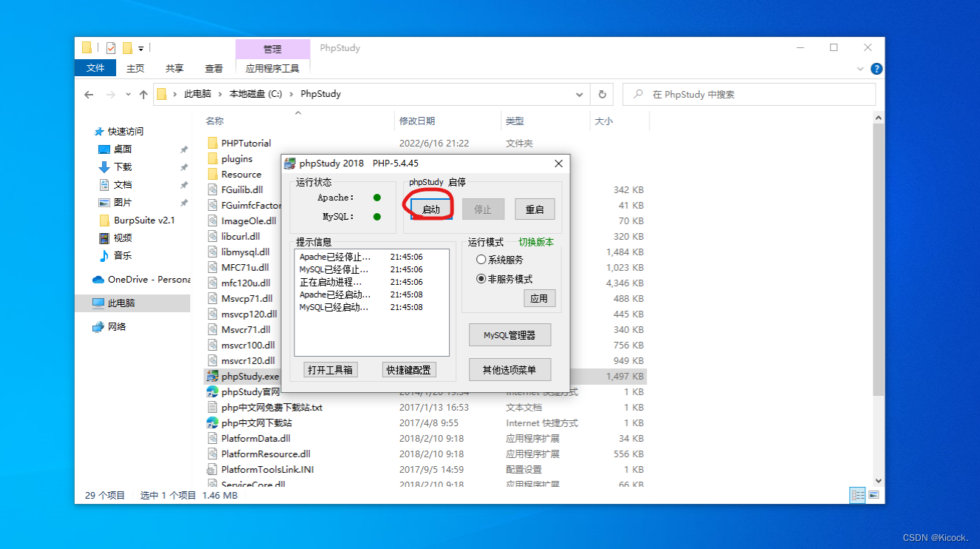Viewport: 980px width, 549px height.
Task: Switch to the 主页 ribbon tab
Action: (135, 68)
